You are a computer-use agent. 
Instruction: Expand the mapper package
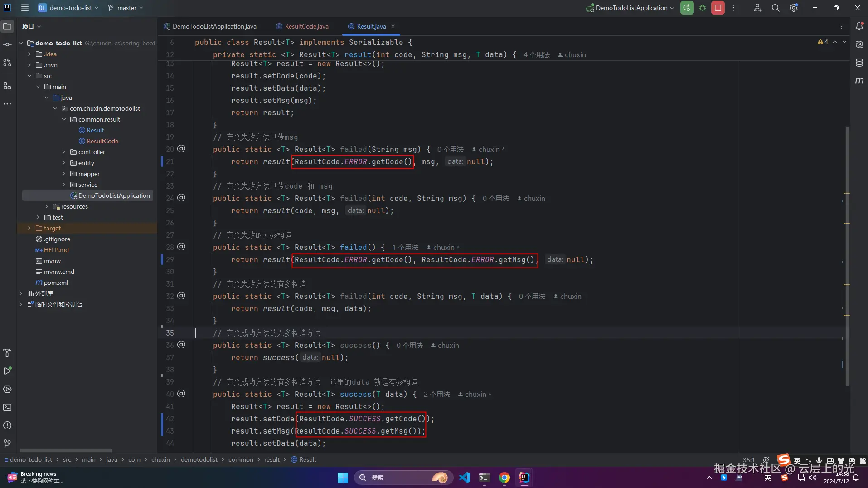[x=64, y=174]
